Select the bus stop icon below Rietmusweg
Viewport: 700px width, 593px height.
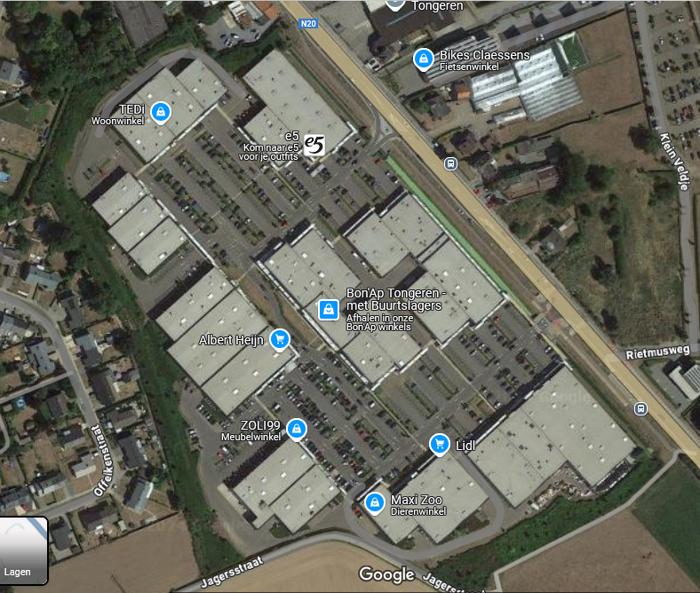point(641,408)
